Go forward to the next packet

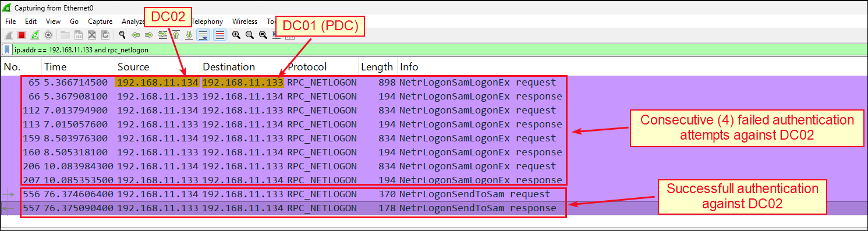coord(149,35)
